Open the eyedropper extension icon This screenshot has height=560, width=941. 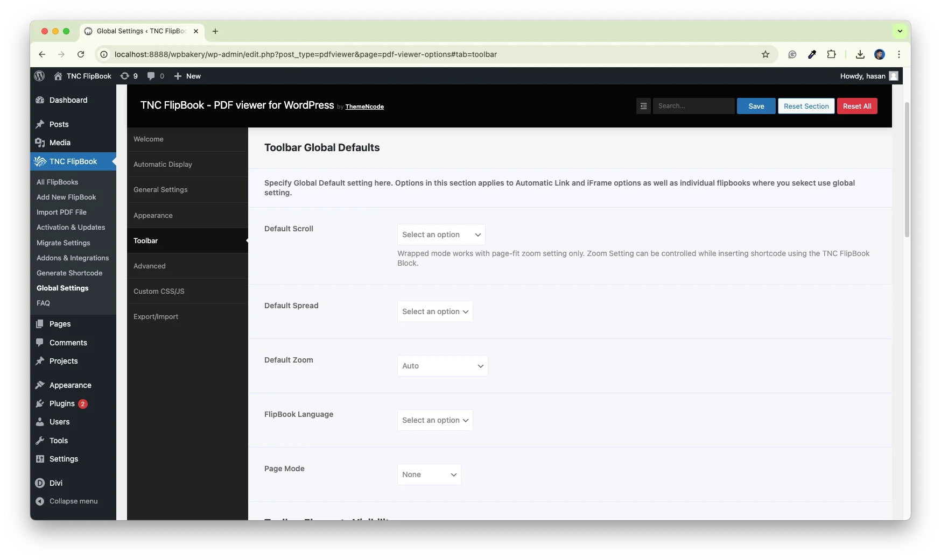(x=812, y=54)
